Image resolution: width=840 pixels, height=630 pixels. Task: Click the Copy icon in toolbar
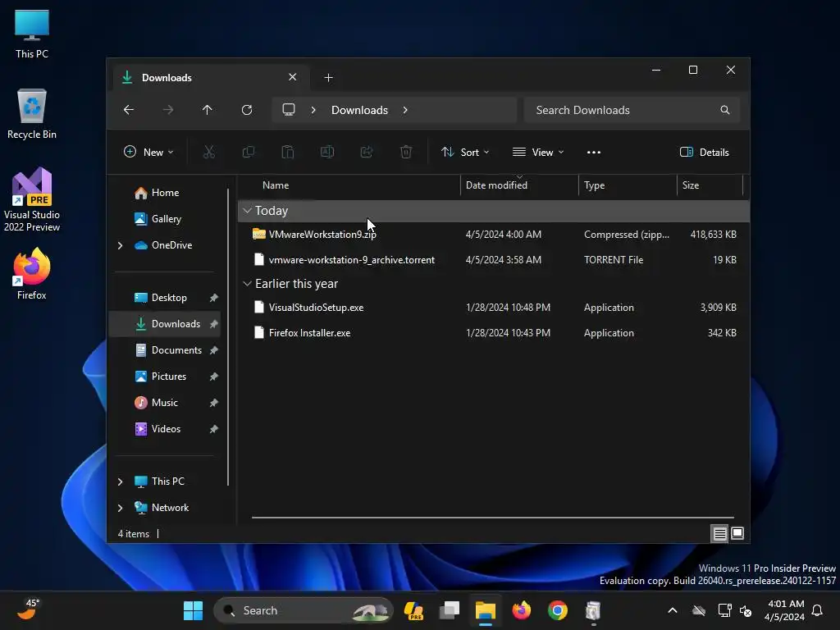[248, 152]
